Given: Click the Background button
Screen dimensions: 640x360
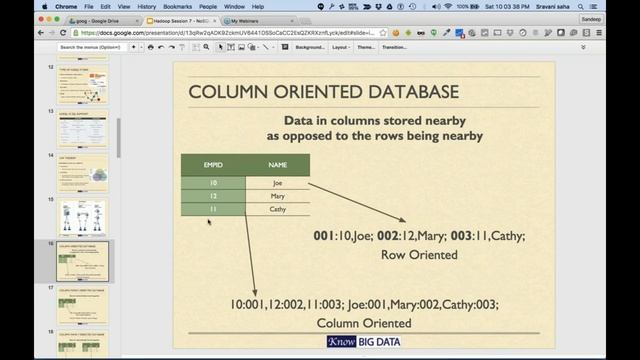Looking at the screenshot, I should [310, 47].
